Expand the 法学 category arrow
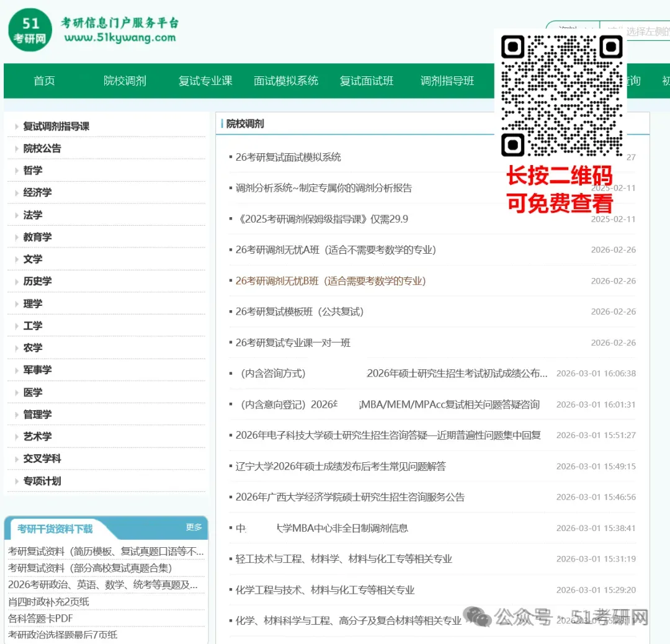The image size is (670, 644). click(17, 215)
